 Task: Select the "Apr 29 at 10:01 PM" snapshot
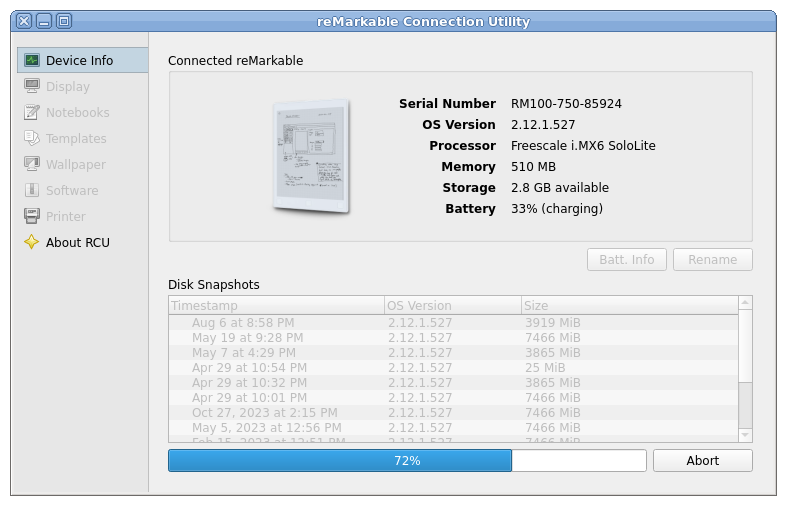[x=454, y=398]
